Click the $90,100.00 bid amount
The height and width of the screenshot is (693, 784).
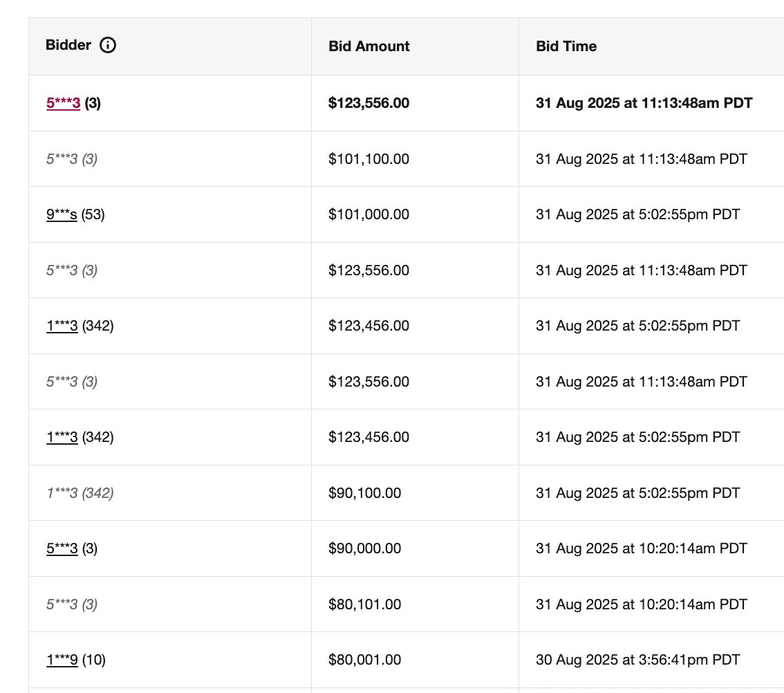click(x=365, y=493)
